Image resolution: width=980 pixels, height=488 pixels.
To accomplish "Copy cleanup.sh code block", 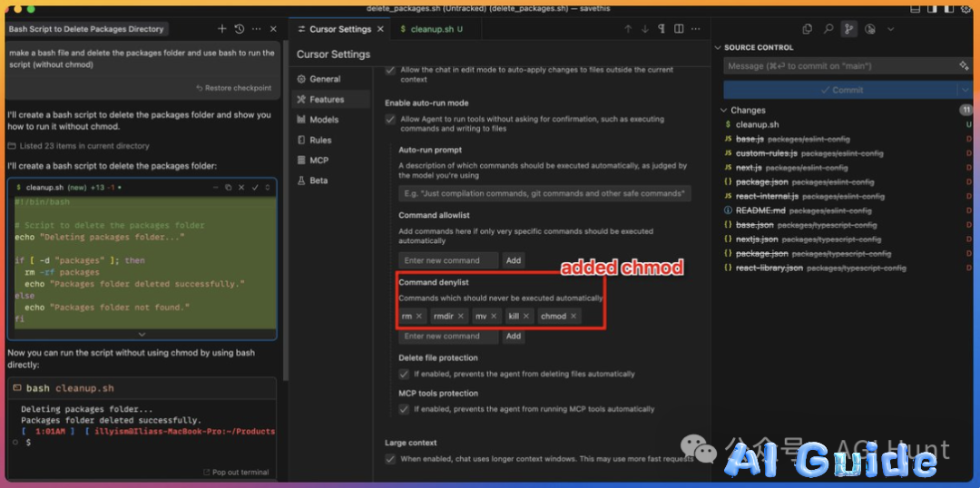I will pos(228,187).
